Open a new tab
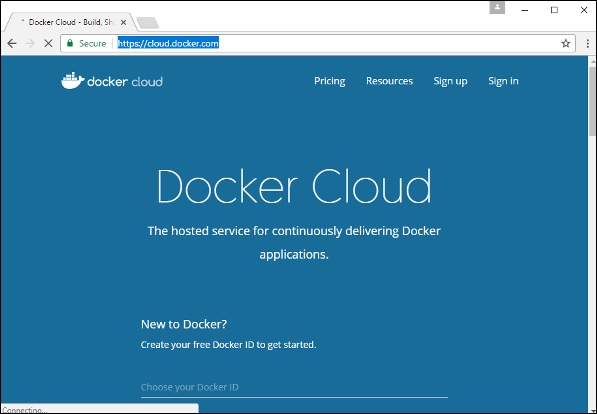Screen dimensions: 597x414 click(x=148, y=23)
